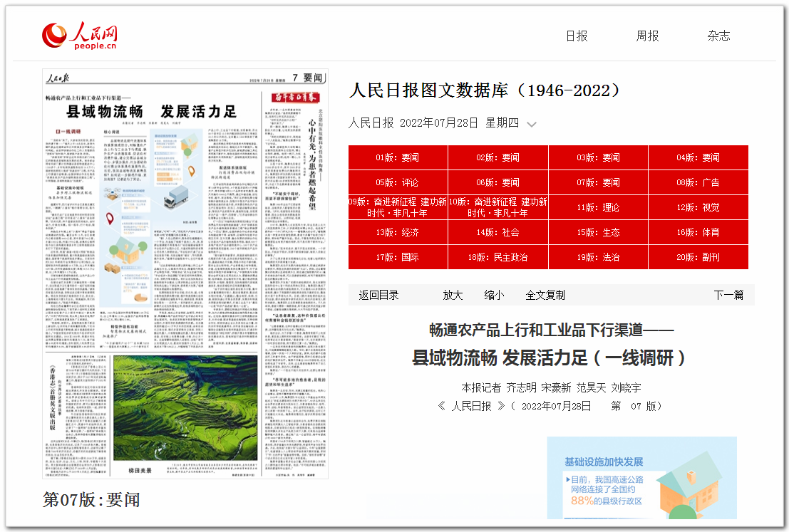Click the vertical 心中有光 article headline
Viewport: 789px width, 532px height.
312,165
